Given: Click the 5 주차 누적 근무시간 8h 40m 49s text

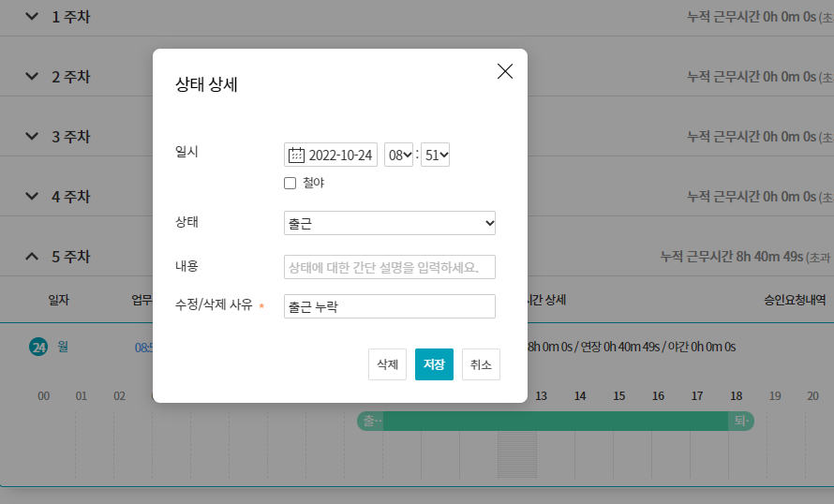Looking at the screenshot, I should [x=732, y=257].
